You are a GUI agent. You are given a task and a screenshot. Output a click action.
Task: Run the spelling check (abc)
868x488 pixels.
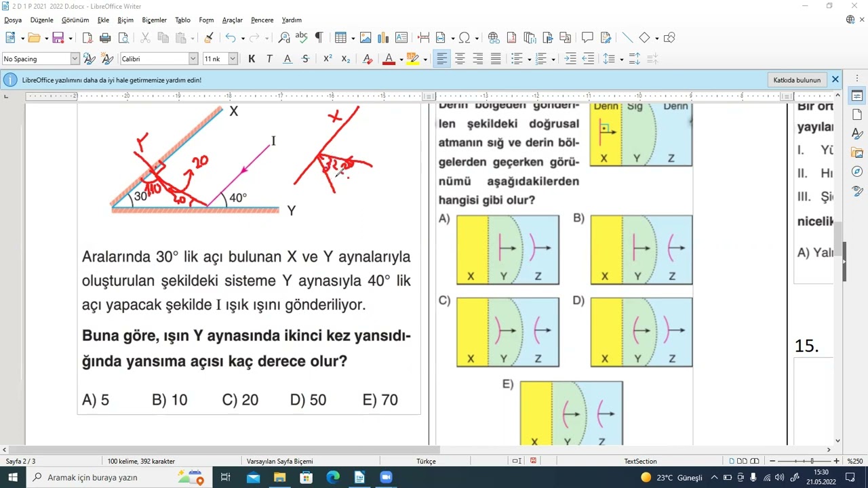pos(302,38)
